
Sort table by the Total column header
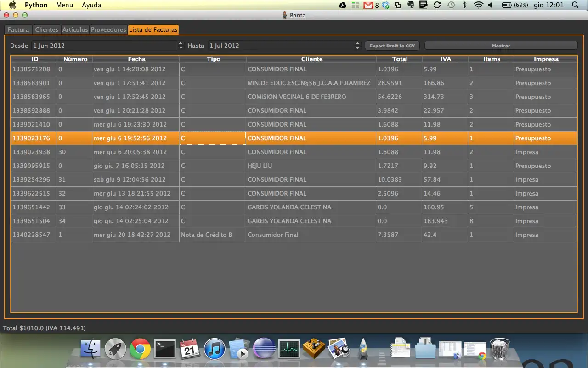point(400,59)
